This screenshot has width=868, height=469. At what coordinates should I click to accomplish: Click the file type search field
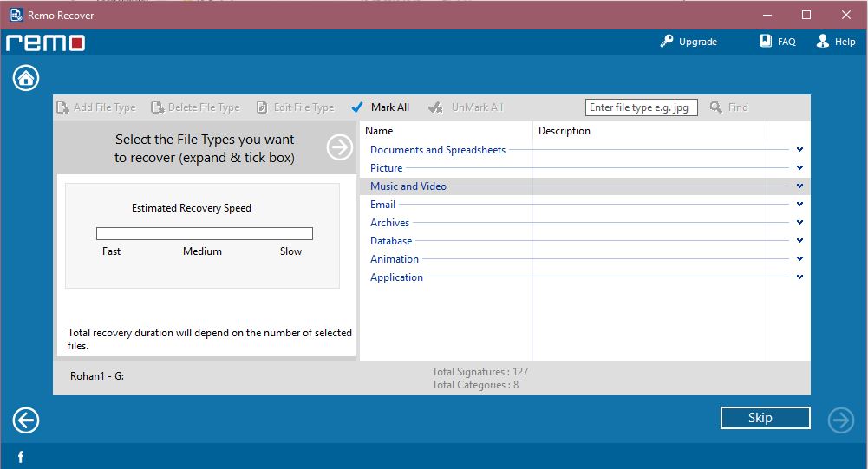(641, 107)
